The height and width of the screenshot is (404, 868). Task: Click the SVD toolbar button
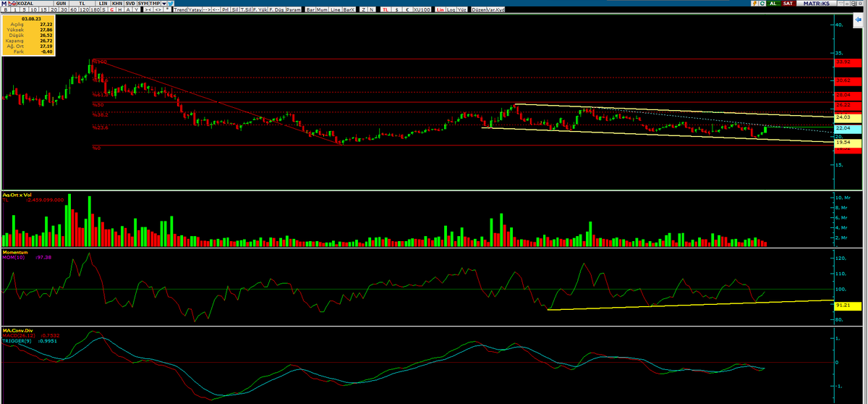[x=130, y=4]
